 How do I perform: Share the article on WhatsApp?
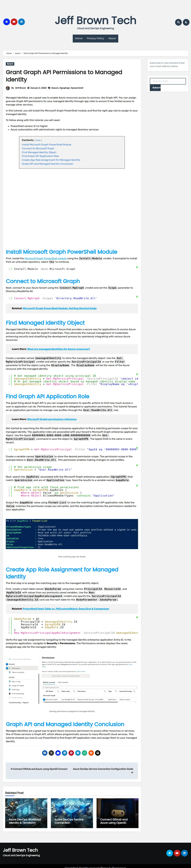click(84, 753)
